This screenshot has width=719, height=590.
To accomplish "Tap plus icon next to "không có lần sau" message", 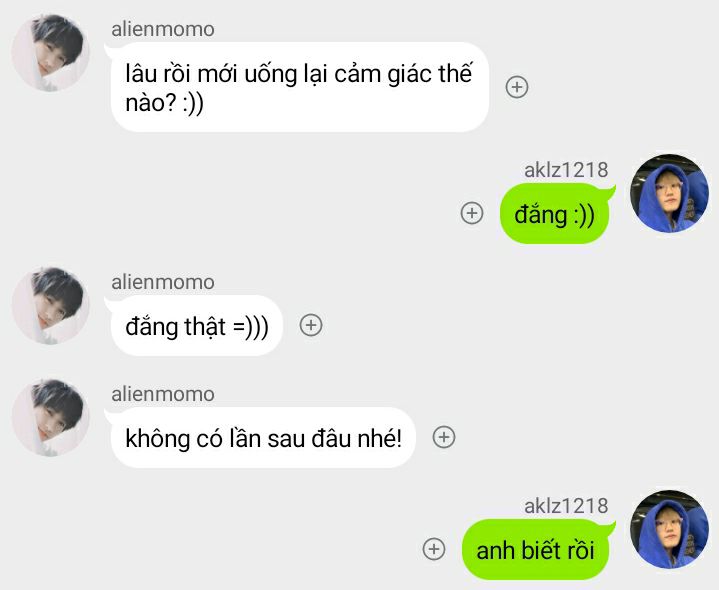I will click(x=444, y=437).
